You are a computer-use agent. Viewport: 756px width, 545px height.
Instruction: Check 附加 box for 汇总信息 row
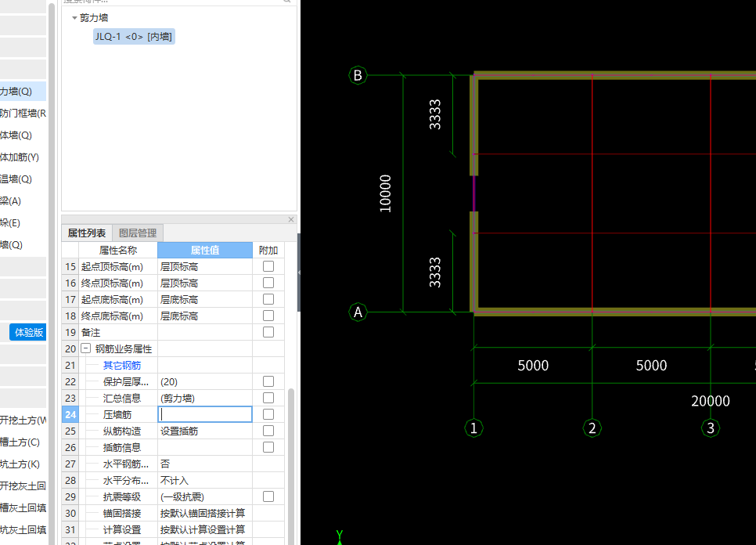268,398
